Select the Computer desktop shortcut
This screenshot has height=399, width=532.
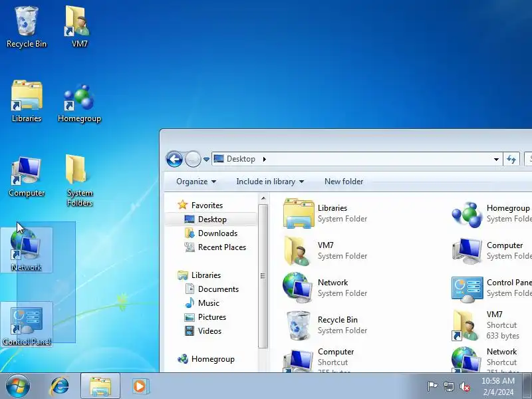tap(27, 176)
